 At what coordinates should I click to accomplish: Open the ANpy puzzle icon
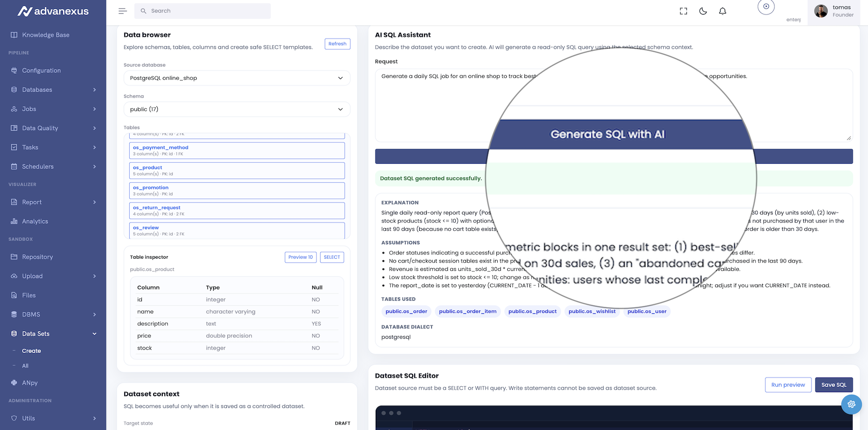14,383
